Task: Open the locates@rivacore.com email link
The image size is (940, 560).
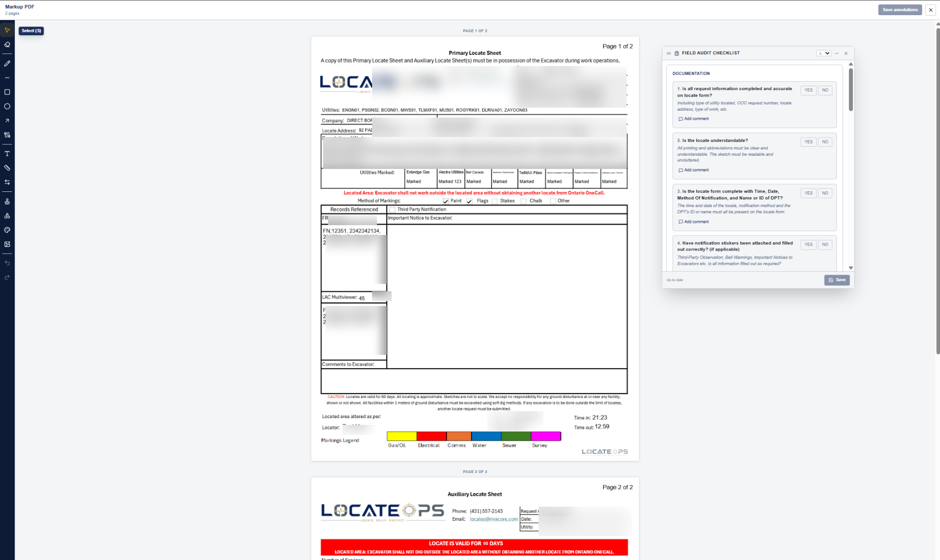Action: [x=493, y=519]
